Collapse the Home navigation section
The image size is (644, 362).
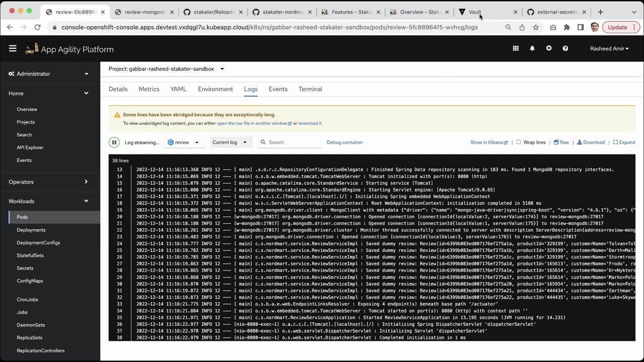tap(49, 93)
